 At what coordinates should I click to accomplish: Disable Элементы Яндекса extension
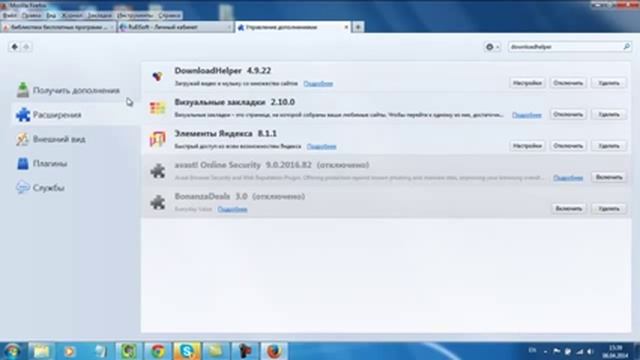click(568, 146)
